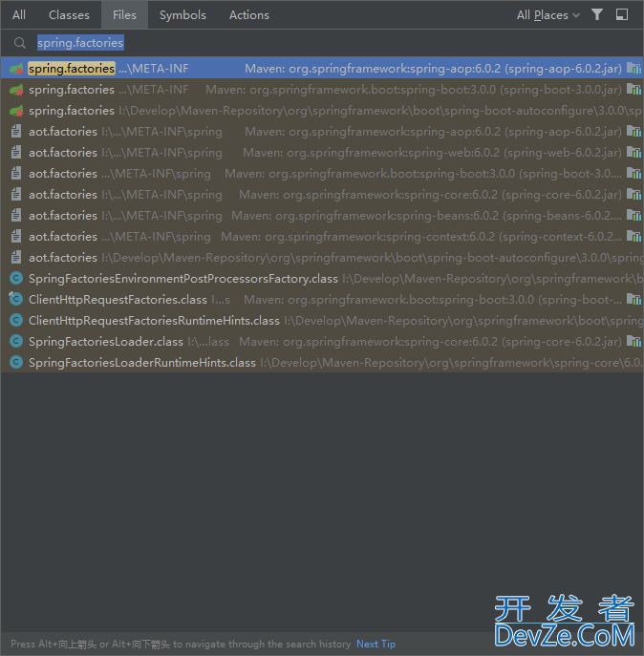Switch to the Classes tab
This screenshot has height=656, width=644.
pyautogui.click(x=69, y=15)
